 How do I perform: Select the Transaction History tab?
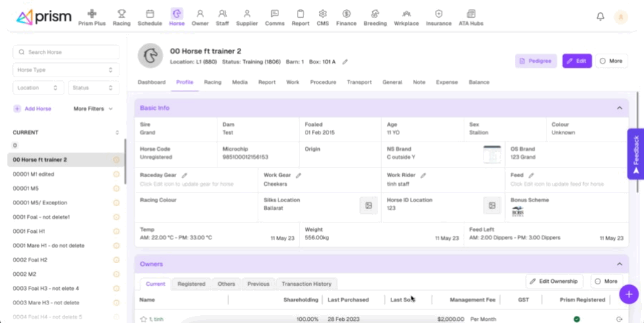click(x=306, y=284)
